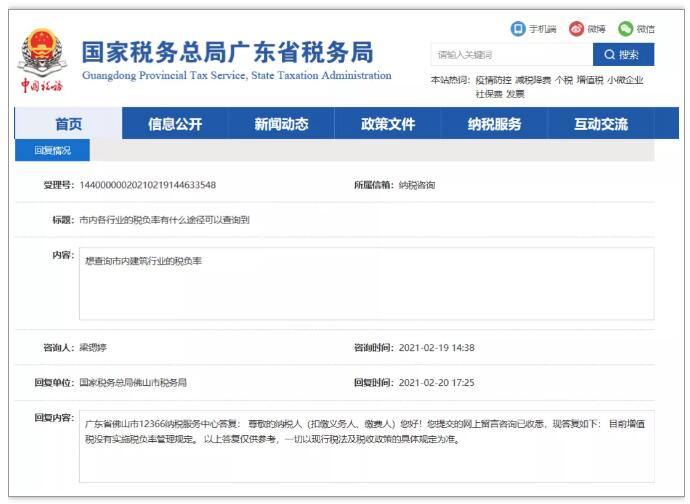This screenshot has height=504, width=690.
Task: Open the 新闻动态 menu
Action: [x=281, y=124]
